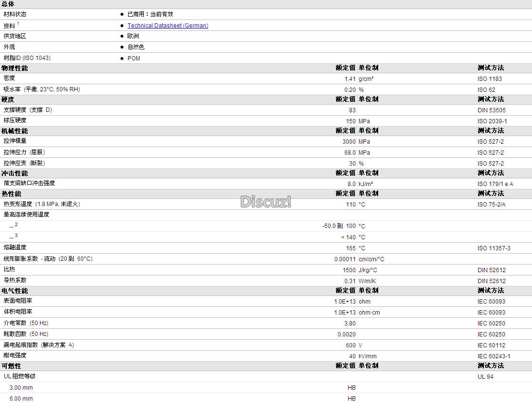Image resolution: width=532 pixels, height=403 pixels.
Task: Click the 总体 section header
Action: (8, 4)
